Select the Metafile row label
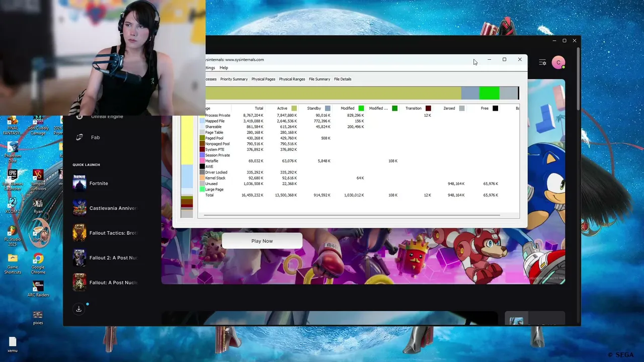Screen dimensions: 644x362 (211, 161)
